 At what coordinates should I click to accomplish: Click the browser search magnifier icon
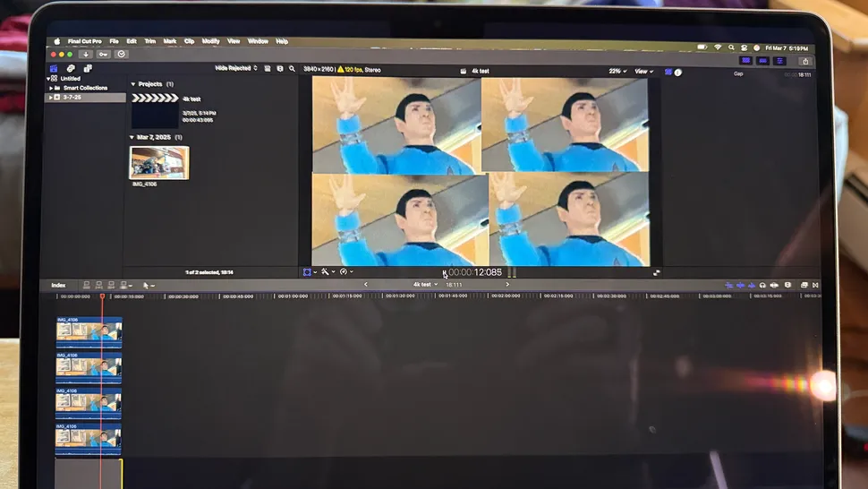click(292, 68)
